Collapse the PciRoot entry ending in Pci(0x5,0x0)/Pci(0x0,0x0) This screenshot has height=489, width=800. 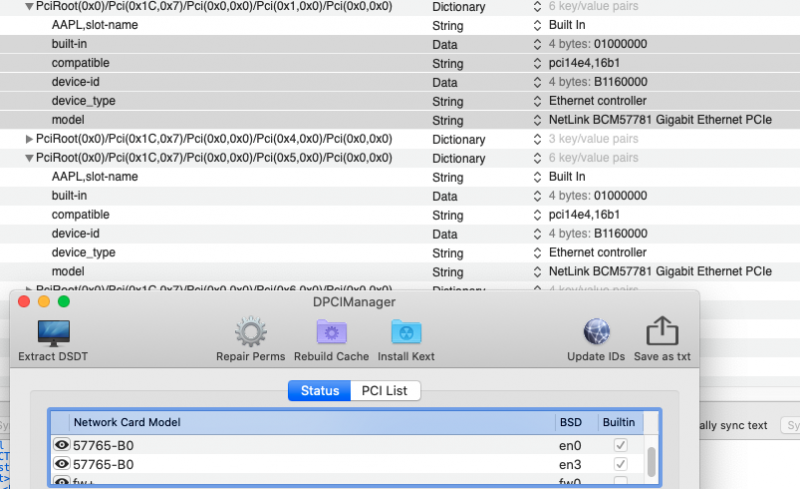coord(29,158)
